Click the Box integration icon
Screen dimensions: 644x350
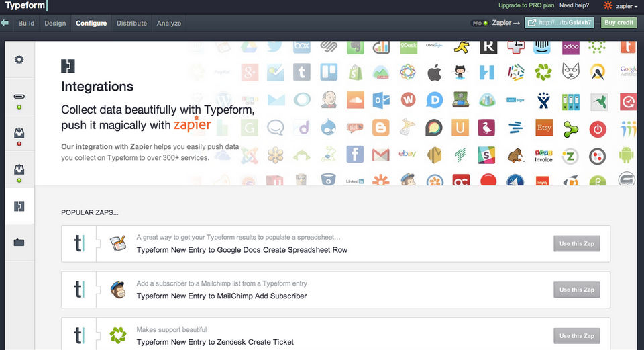pyautogui.click(x=302, y=46)
